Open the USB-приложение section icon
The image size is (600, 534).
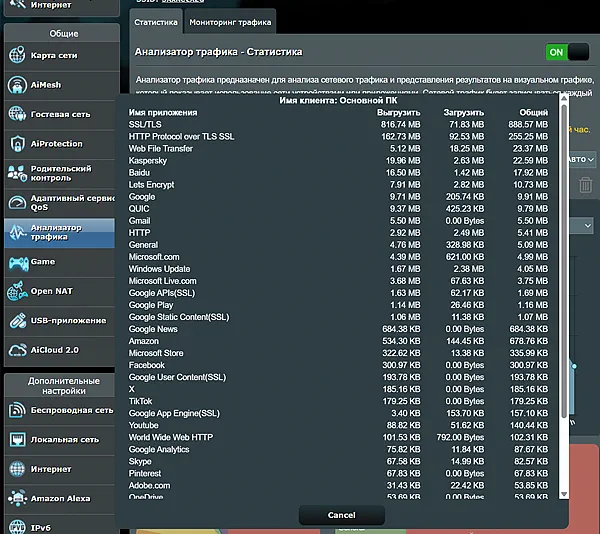[x=19, y=321]
